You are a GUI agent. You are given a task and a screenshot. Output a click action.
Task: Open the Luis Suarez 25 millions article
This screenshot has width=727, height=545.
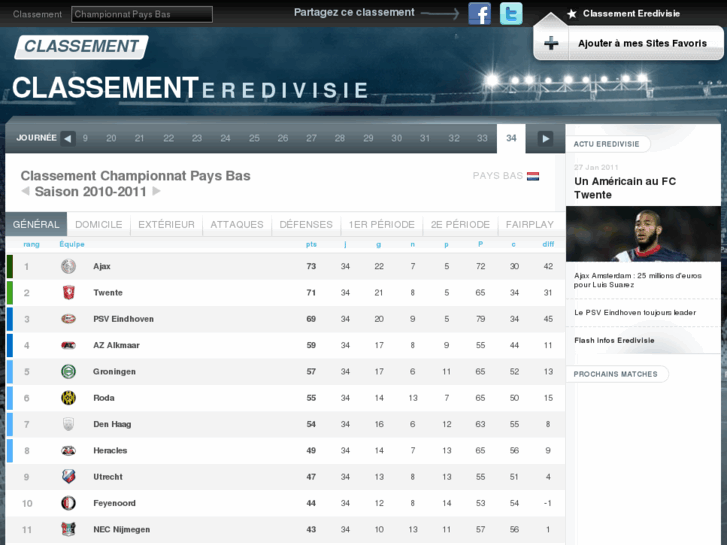(638, 280)
